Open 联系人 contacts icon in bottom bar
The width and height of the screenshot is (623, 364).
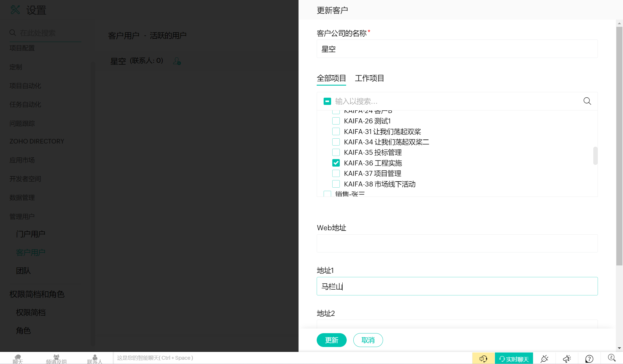(x=95, y=359)
